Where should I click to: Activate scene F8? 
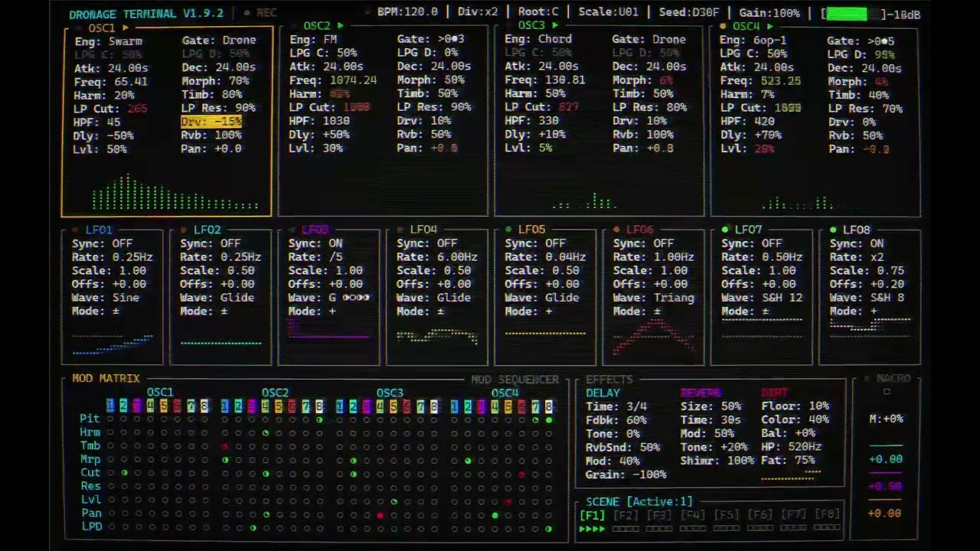point(827,515)
